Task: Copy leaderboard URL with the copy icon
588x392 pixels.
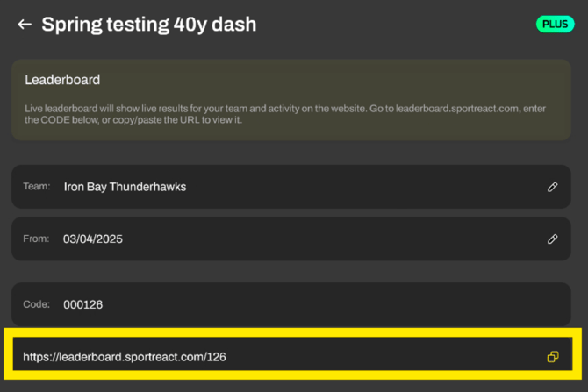Action: coord(552,357)
